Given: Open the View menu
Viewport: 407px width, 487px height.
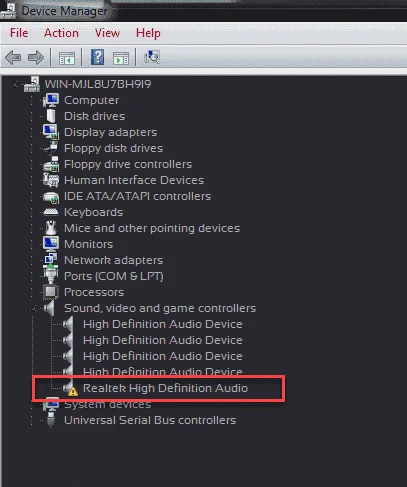Looking at the screenshot, I should (x=107, y=33).
